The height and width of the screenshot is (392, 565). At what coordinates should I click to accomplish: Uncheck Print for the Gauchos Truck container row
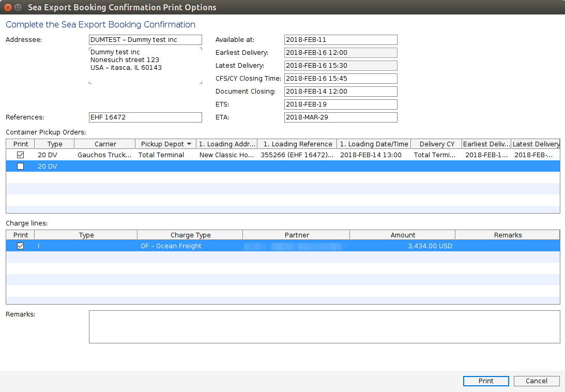[x=20, y=155]
